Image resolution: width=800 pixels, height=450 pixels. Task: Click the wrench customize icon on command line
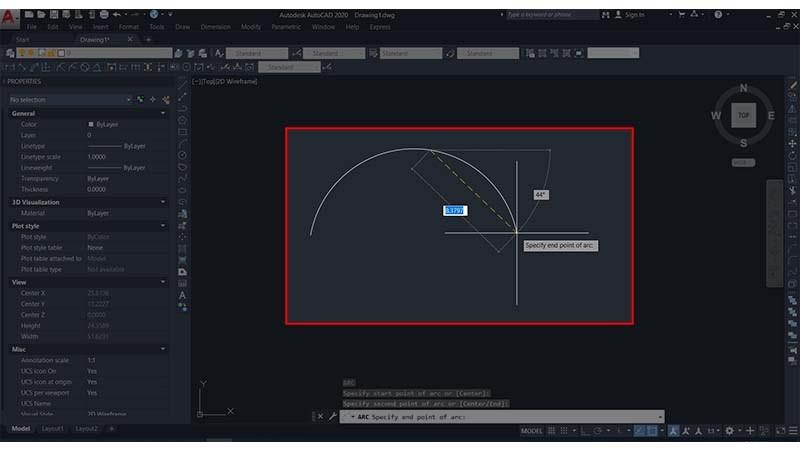[333, 417]
